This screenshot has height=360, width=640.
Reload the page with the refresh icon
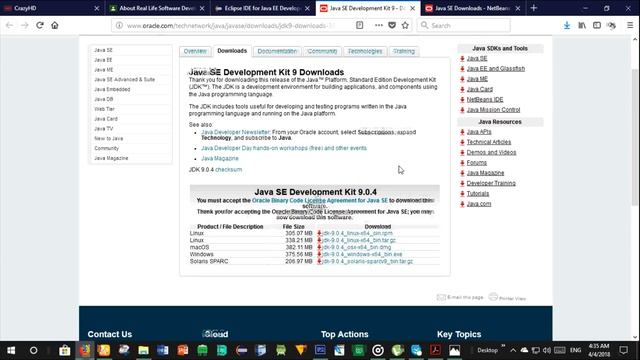point(40,25)
